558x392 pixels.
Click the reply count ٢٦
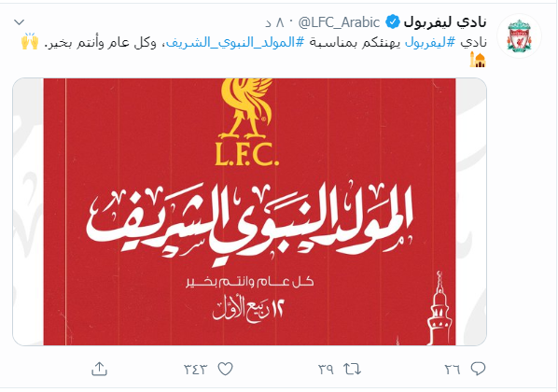(x=453, y=370)
